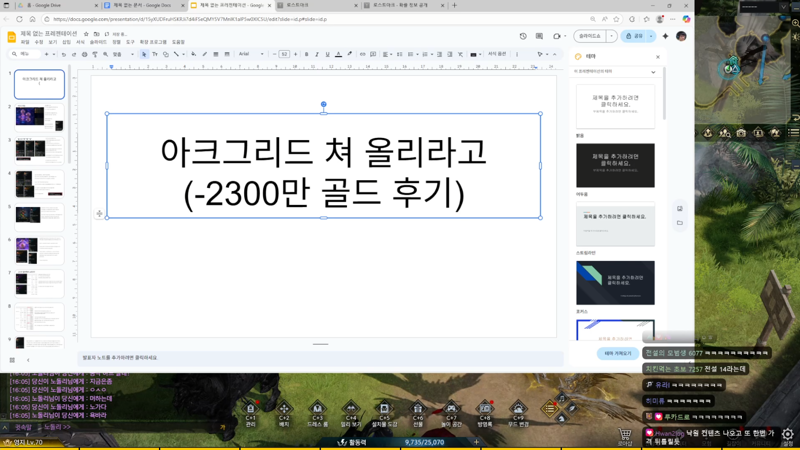Click the border color pencil icon
This screenshot has height=450, width=800.
click(205, 54)
